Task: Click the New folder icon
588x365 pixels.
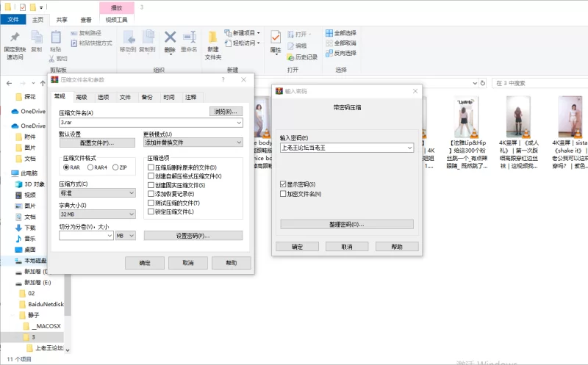Action: pos(212,37)
